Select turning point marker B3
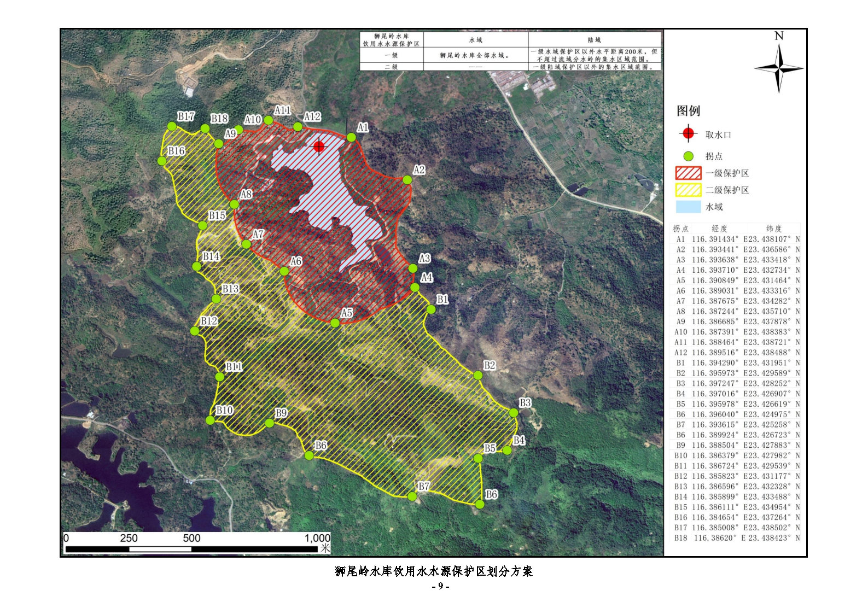The height and width of the screenshot is (614, 868). point(513,413)
